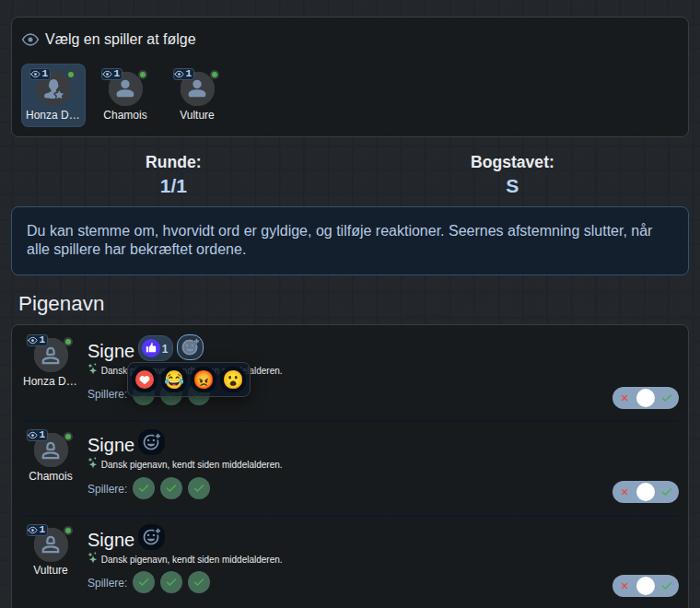The image size is (700, 608).
Task: Click 'Spillere:' label in Chamois's row
Action: point(107,489)
